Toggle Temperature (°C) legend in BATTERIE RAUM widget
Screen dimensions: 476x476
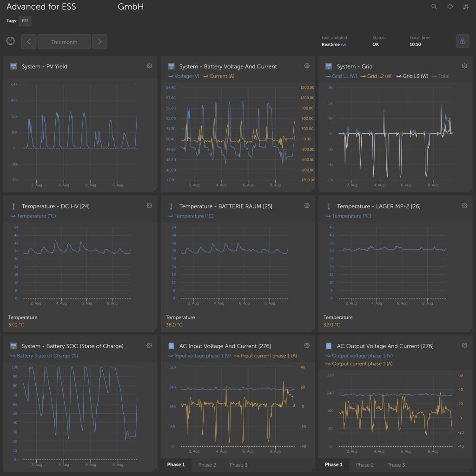(191, 216)
